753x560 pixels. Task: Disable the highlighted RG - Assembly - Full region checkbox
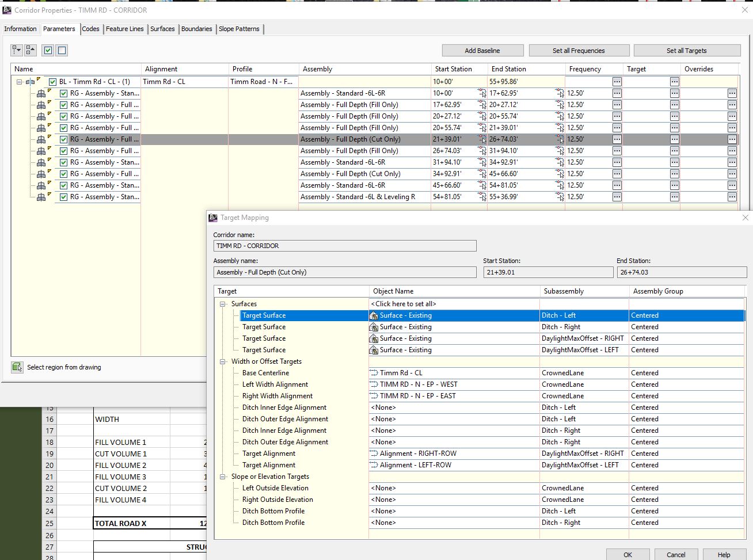point(63,139)
